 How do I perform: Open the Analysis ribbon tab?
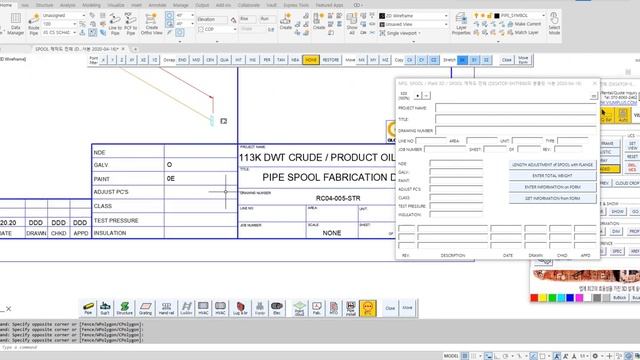[x=68, y=5]
